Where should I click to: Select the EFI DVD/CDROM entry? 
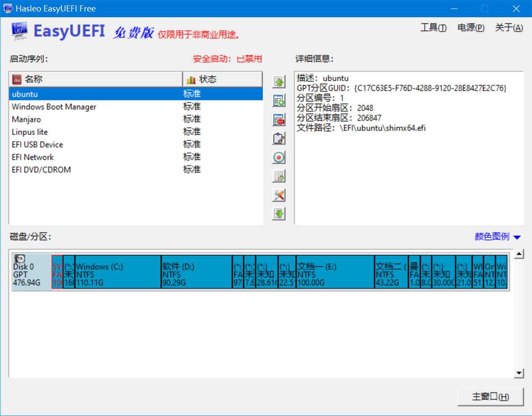click(136, 170)
